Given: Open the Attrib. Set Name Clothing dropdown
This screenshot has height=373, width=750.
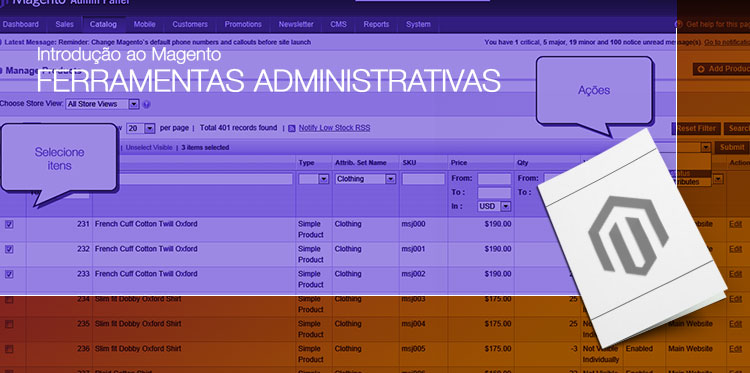Looking at the screenshot, I should click(365, 179).
